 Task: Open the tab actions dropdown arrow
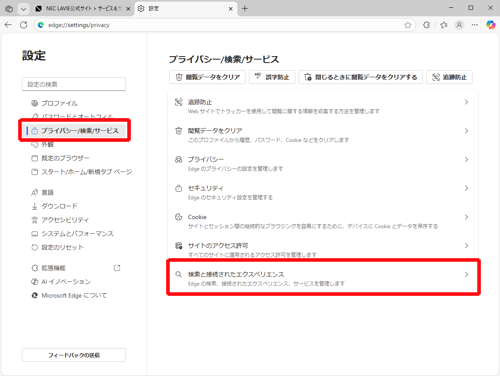[x=23, y=9]
